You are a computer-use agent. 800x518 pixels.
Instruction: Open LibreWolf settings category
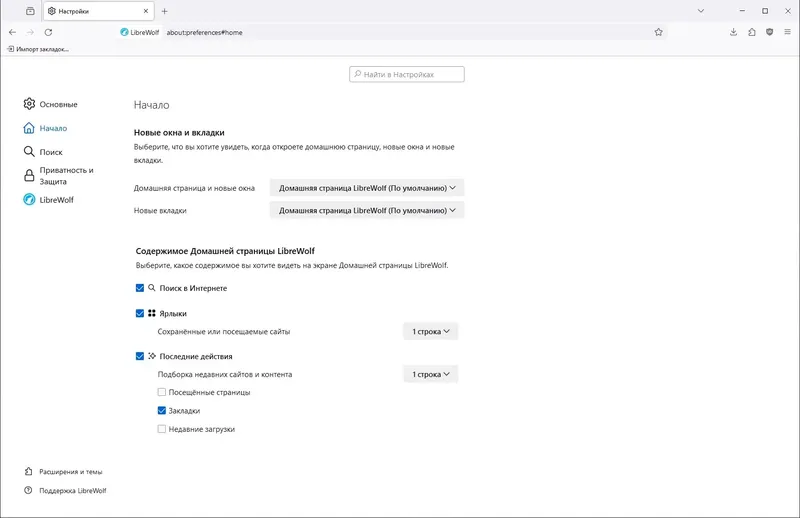tap(48, 200)
